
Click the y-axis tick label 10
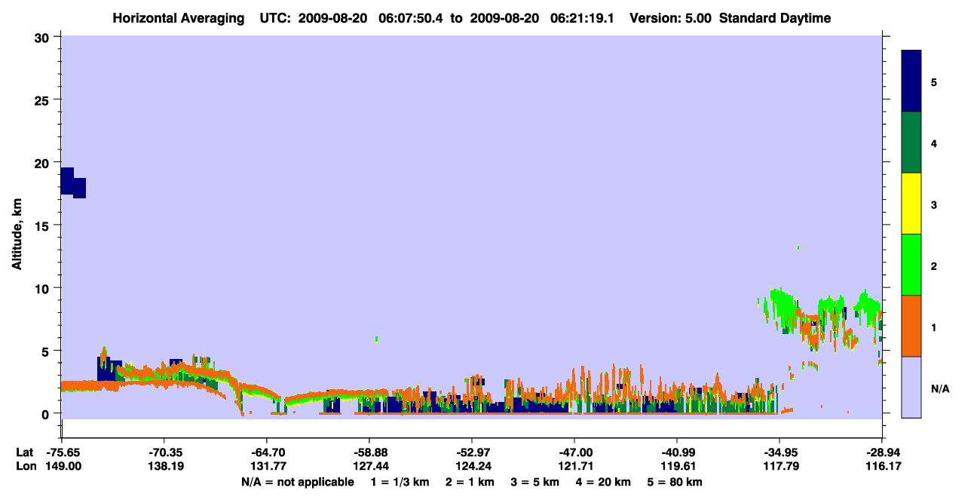pos(44,288)
